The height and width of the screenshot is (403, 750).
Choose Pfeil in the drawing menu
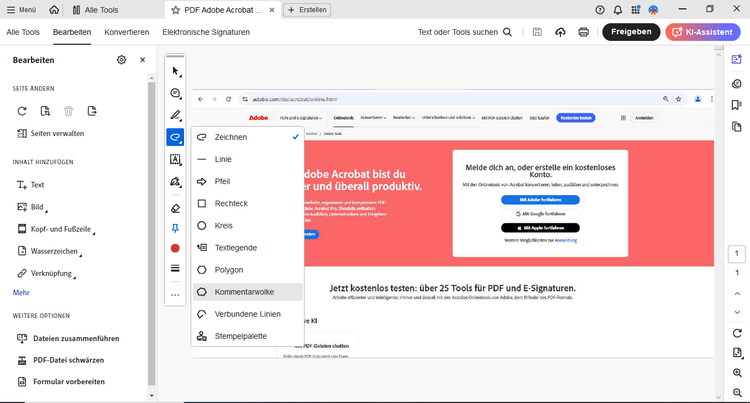248,182
